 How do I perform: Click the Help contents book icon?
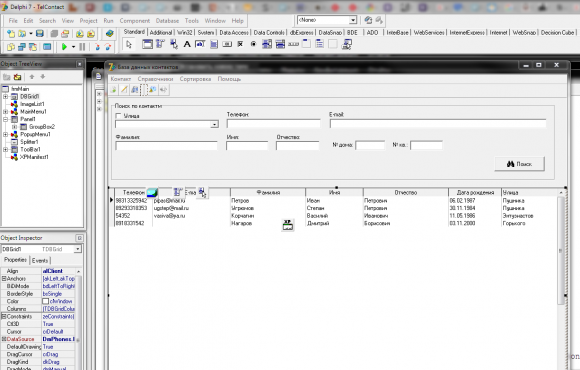tap(109, 34)
